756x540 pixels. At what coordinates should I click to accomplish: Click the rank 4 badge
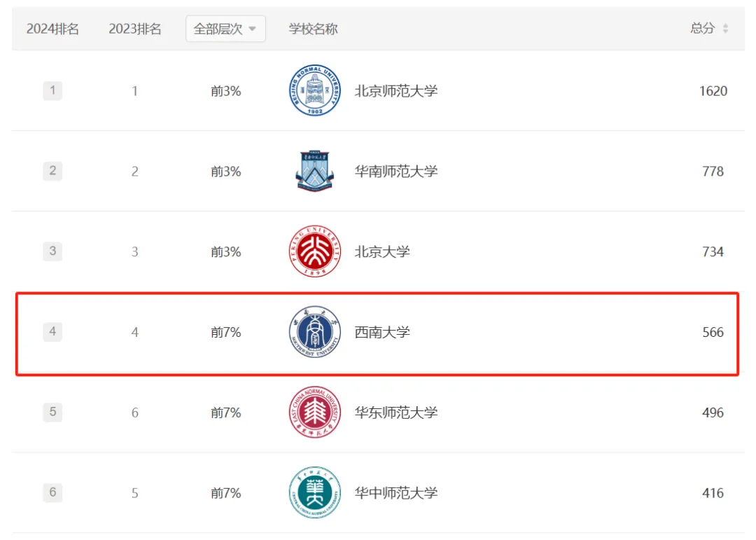tap(52, 331)
